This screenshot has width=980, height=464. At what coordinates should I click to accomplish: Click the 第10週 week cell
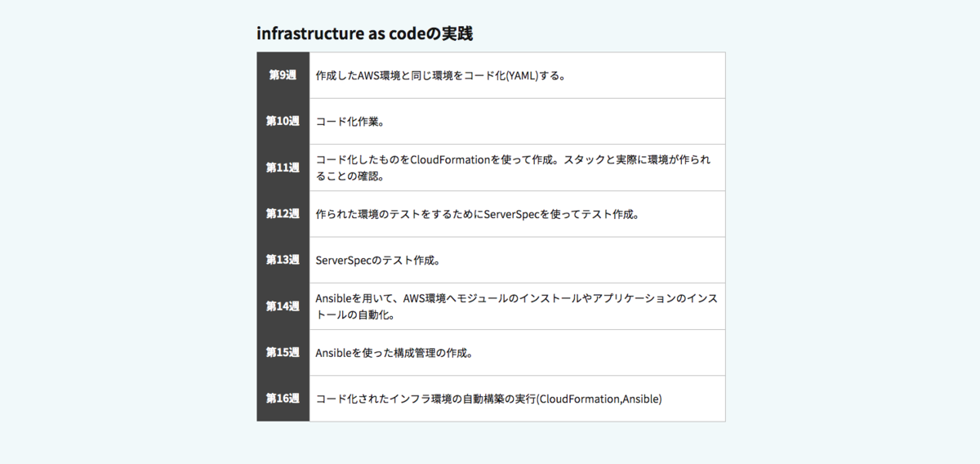pyautogui.click(x=283, y=122)
